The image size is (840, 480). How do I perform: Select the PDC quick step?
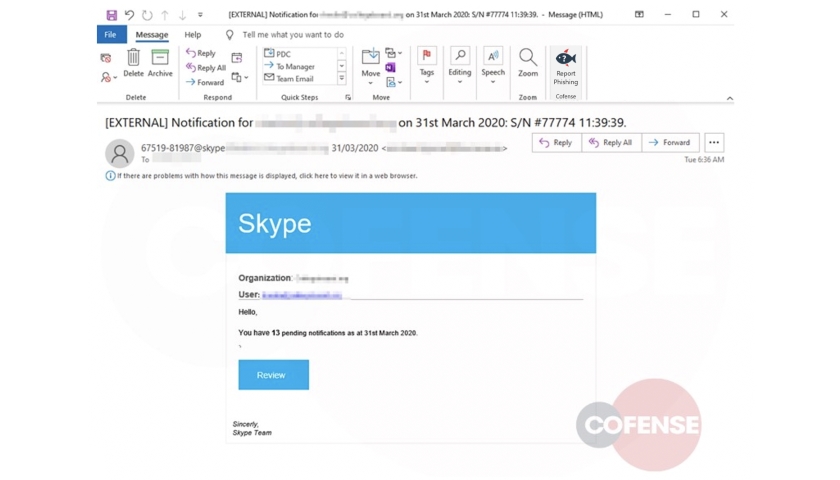point(278,54)
